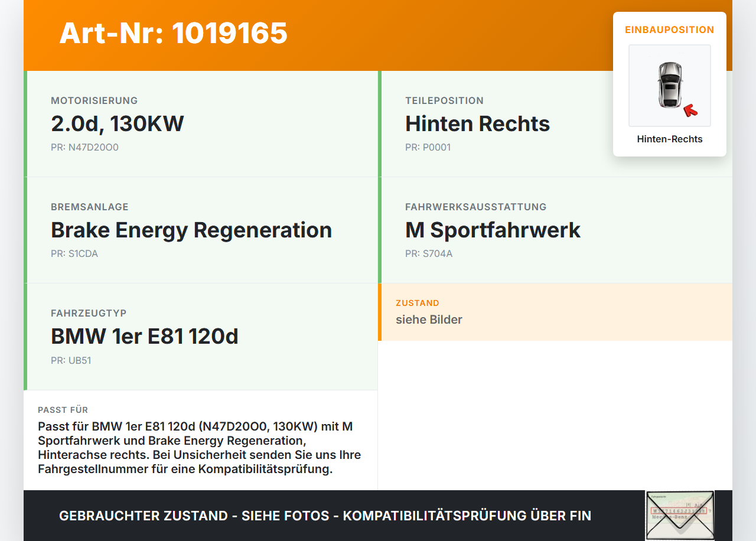This screenshot has width=756, height=541.
Task: Click the EINBAUPOSITION panel image
Action: (669, 86)
